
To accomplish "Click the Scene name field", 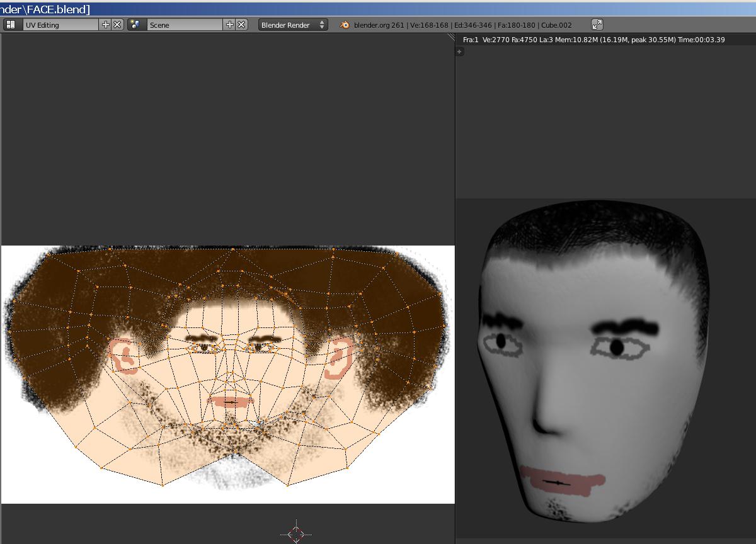I will [184, 25].
